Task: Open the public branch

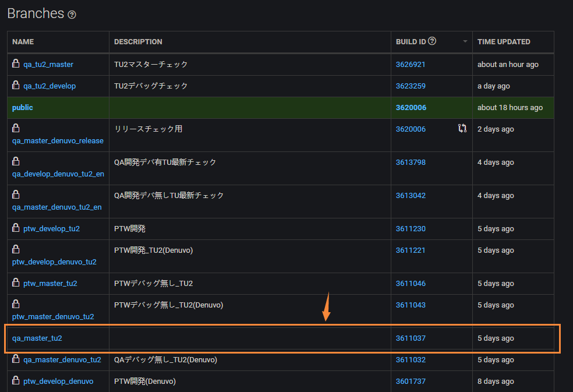Action: pyautogui.click(x=22, y=108)
